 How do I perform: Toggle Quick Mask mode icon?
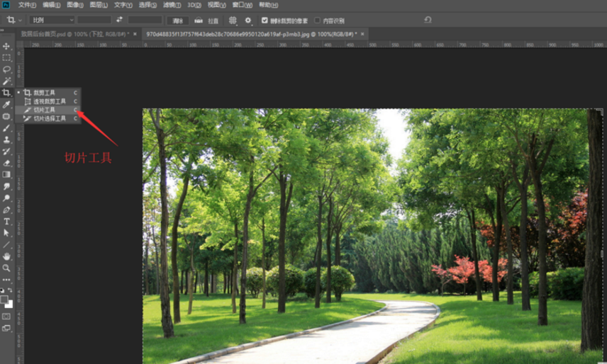(6, 316)
